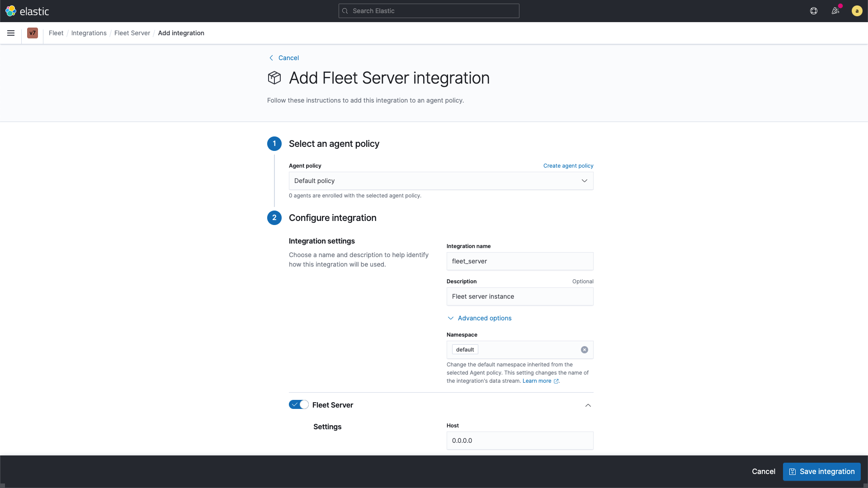Click Create agent policy link
This screenshot has width=868, height=488.
(x=568, y=166)
